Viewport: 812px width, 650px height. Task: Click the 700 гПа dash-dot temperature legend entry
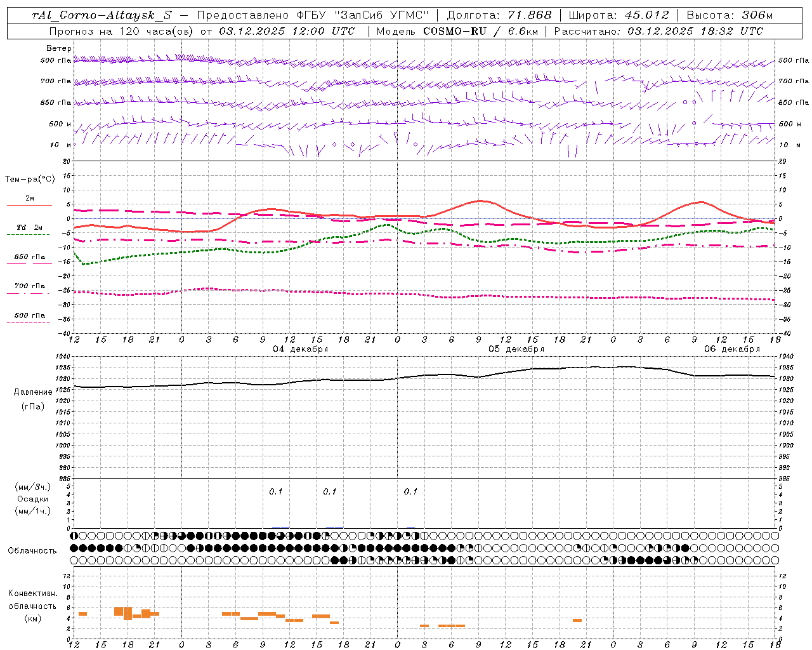coord(29,286)
